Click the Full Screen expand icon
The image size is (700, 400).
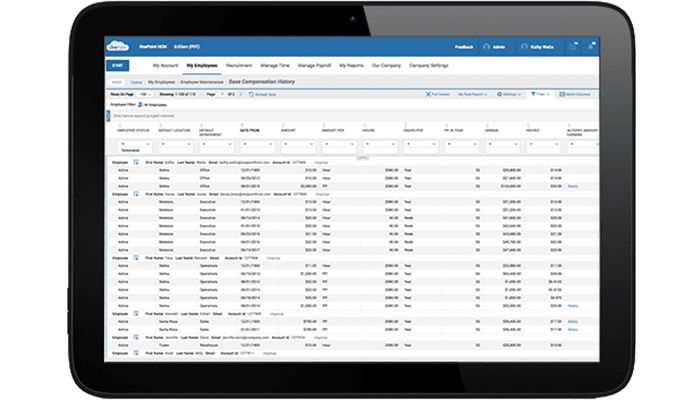428,94
